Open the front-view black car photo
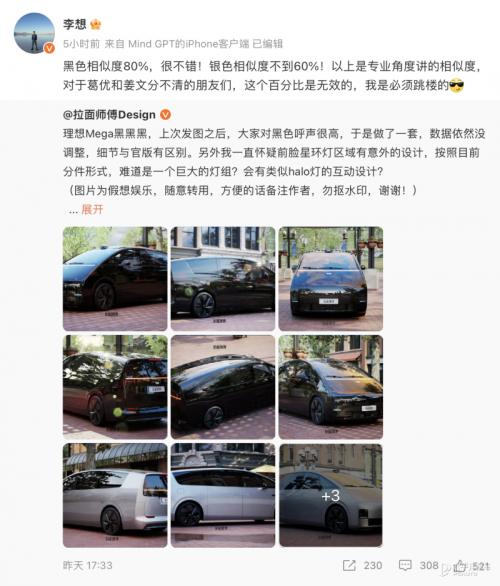 pos(331,279)
